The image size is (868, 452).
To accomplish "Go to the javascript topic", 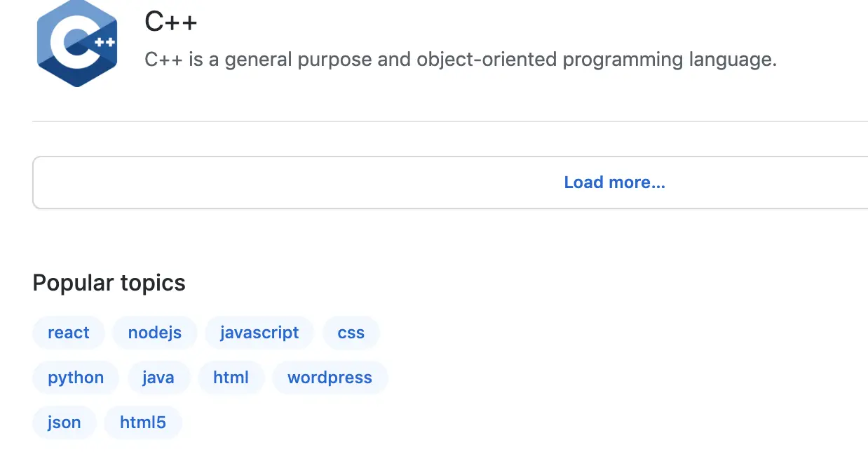I will coord(259,333).
